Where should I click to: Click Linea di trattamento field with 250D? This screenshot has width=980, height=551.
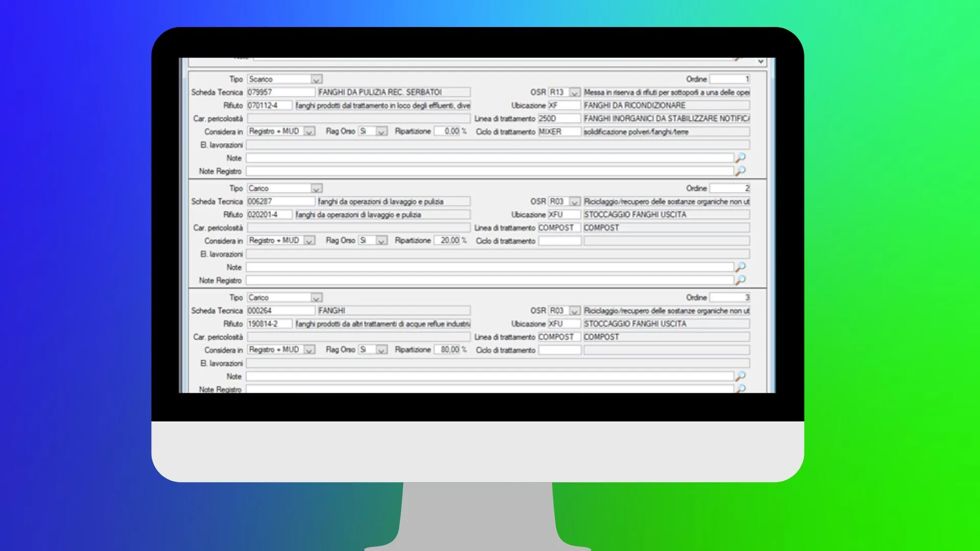[x=559, y=118]
